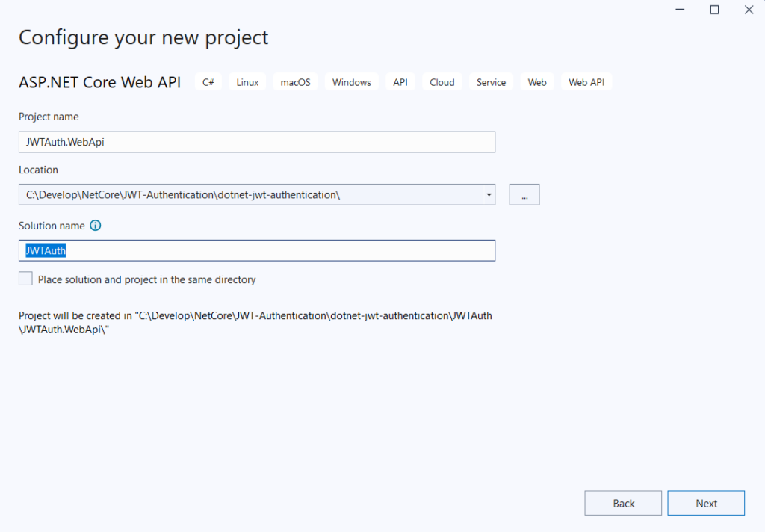Click the Web API tag
This screenshot has width=765, height=532.
click(586, 82)
